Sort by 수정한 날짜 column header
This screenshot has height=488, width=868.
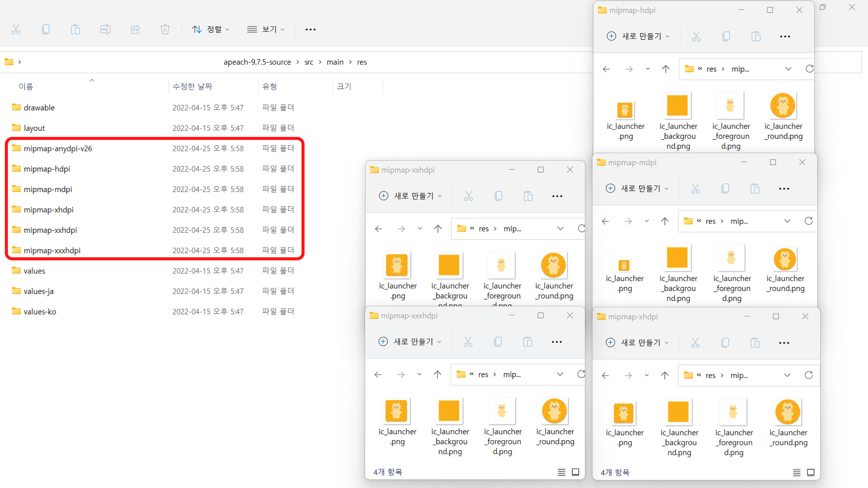point(192,87)
